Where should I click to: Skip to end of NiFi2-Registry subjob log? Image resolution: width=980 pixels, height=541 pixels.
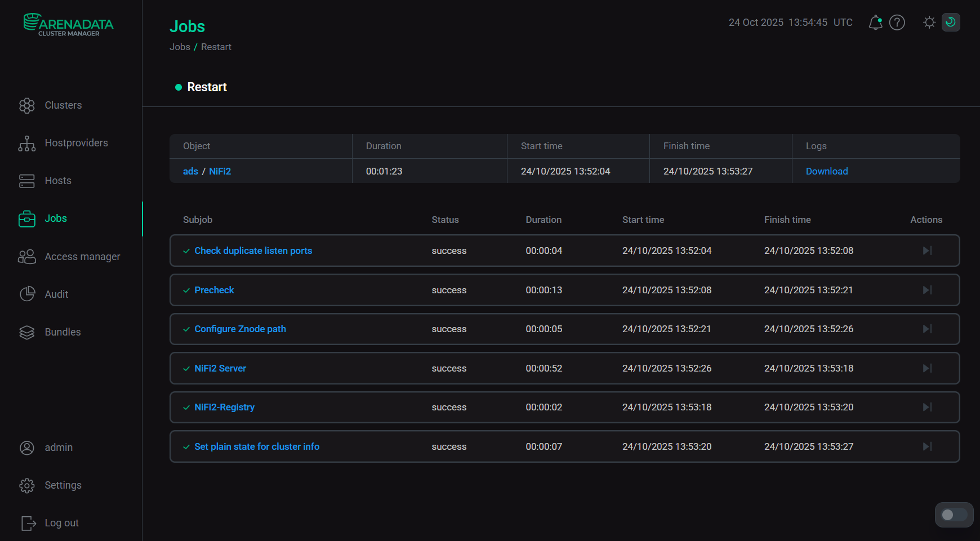coord(927,407)
